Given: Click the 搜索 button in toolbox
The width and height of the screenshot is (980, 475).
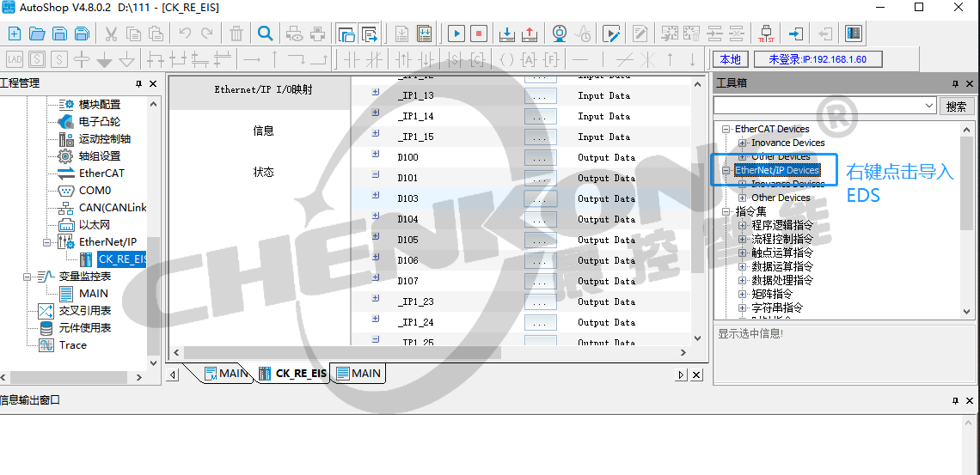Looking at the screenshot, I should click(956, 107).
